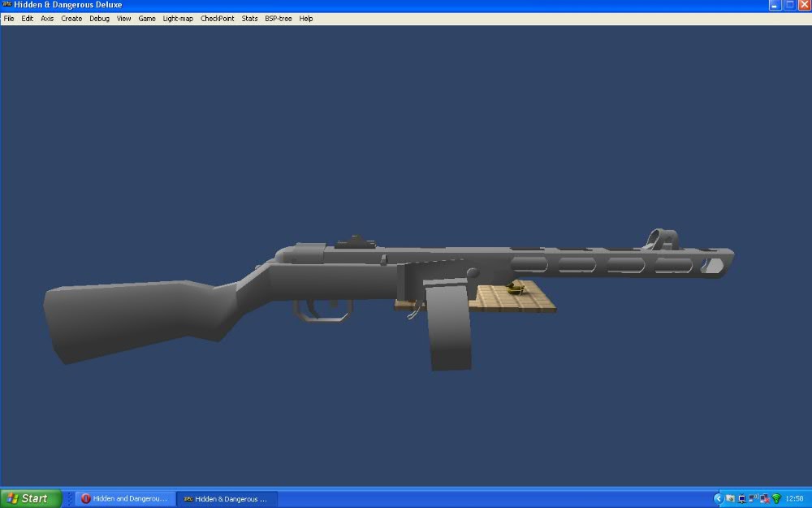Screen dimensions: 812x508
Task: Click the Axis menu
Action: pyautogui.click(x=47, y=19)
